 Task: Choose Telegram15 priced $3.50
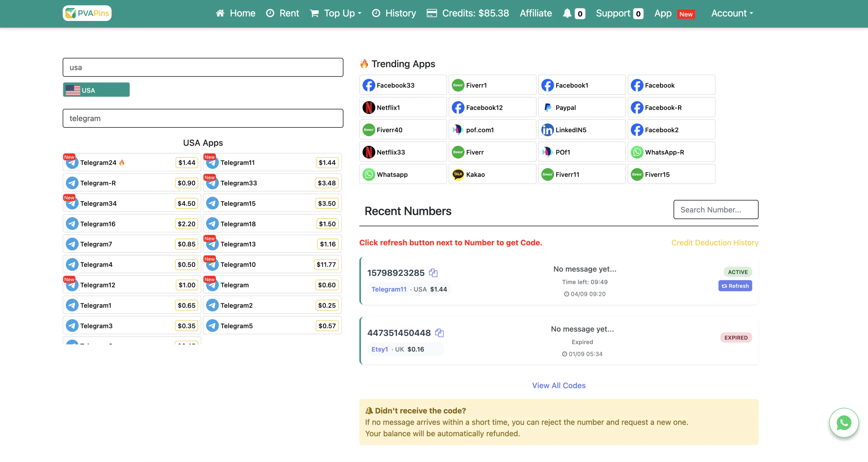pyautogui.click(x=272, y=203)
